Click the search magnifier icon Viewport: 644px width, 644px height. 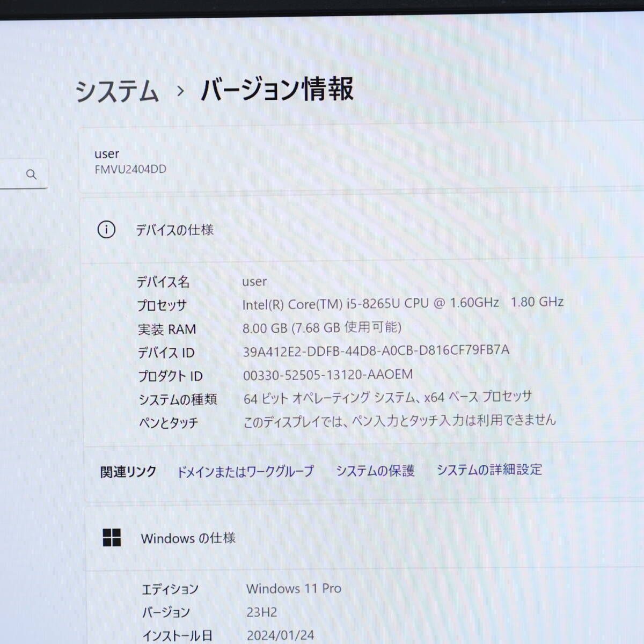tap(31, 174)
